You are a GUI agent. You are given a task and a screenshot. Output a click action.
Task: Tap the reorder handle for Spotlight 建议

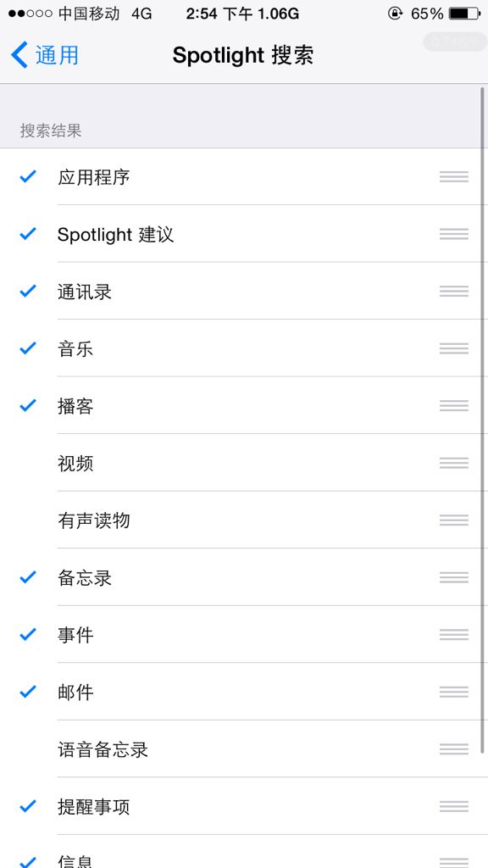(454, 234)
